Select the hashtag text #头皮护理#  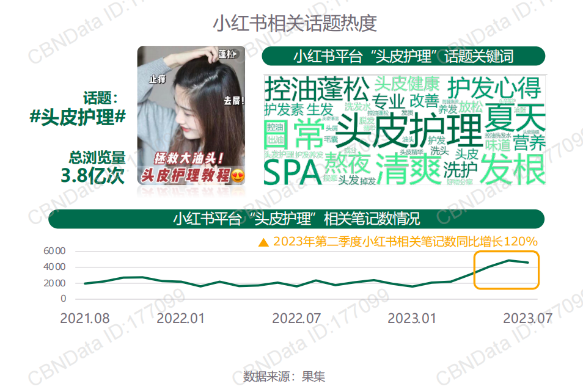coord(78,117)
